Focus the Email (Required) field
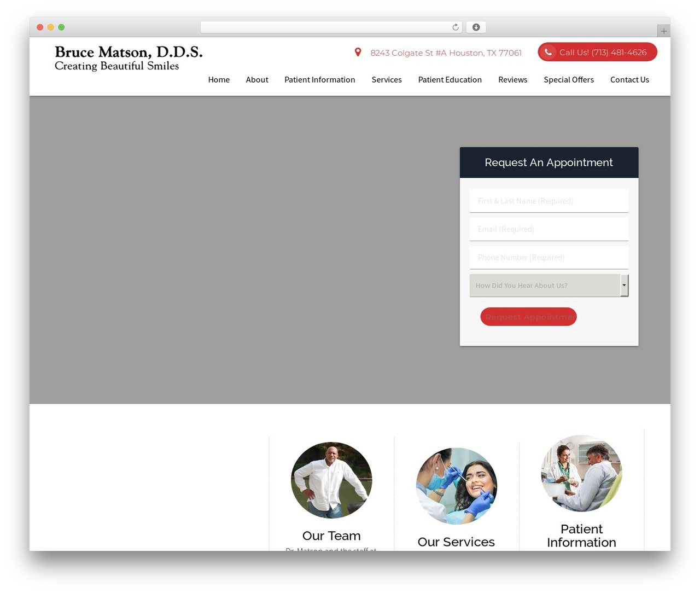This screenshot has height=593, width=700. pyautogui.click(x=549, y=229)
